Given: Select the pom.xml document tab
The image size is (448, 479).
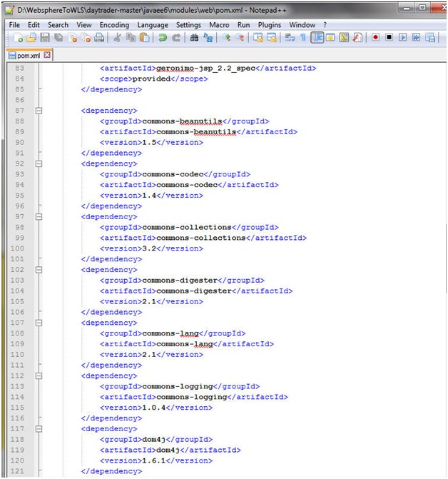Looking at the screenshot, I should coord(29,55).
